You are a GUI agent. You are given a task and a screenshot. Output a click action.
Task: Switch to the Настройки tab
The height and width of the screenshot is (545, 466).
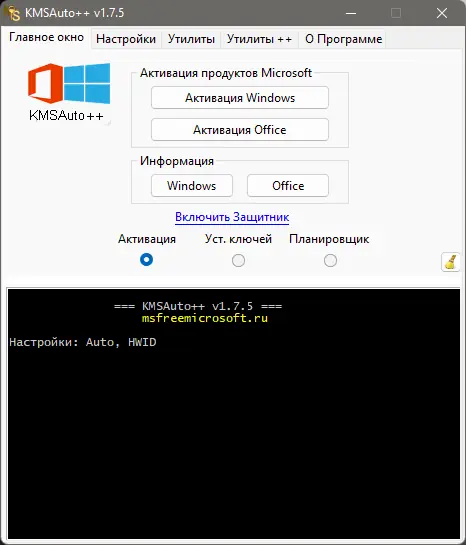126,39
